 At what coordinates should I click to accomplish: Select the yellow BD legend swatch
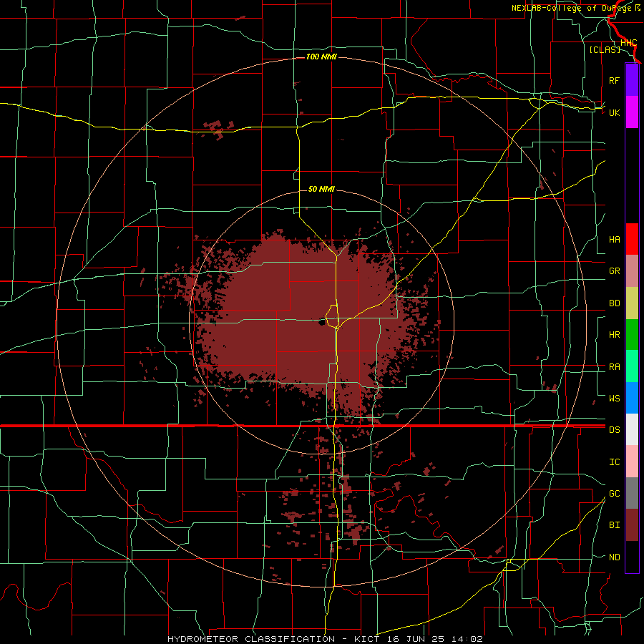pos(632,303)
